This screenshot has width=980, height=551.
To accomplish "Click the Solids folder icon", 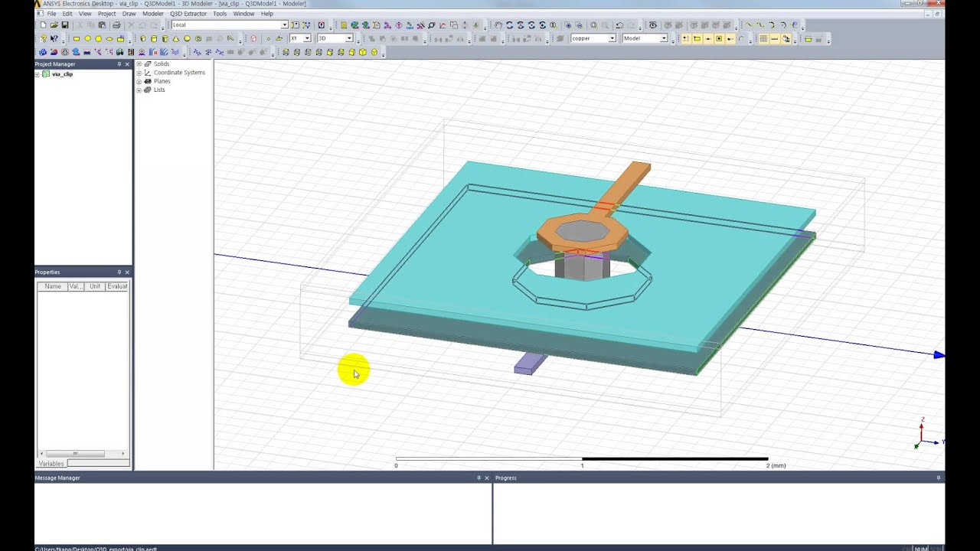I will click(x=148, y=64).
